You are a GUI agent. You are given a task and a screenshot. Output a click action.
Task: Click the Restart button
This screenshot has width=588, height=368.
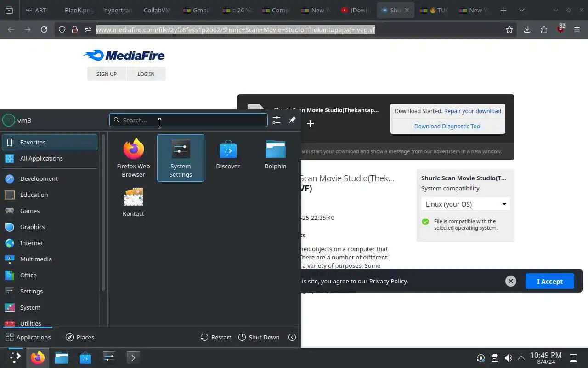[x=216, y=337]
